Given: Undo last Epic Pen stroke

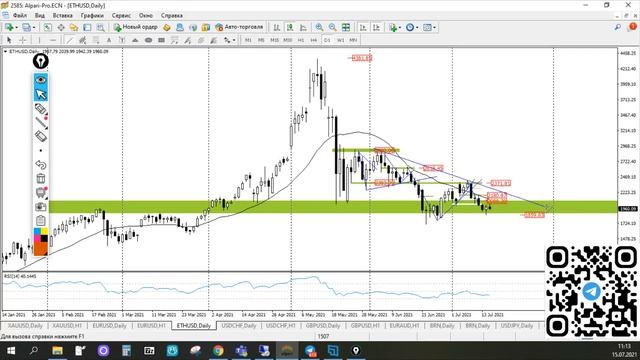Looking at the screenshot, I should coord(40,164).
